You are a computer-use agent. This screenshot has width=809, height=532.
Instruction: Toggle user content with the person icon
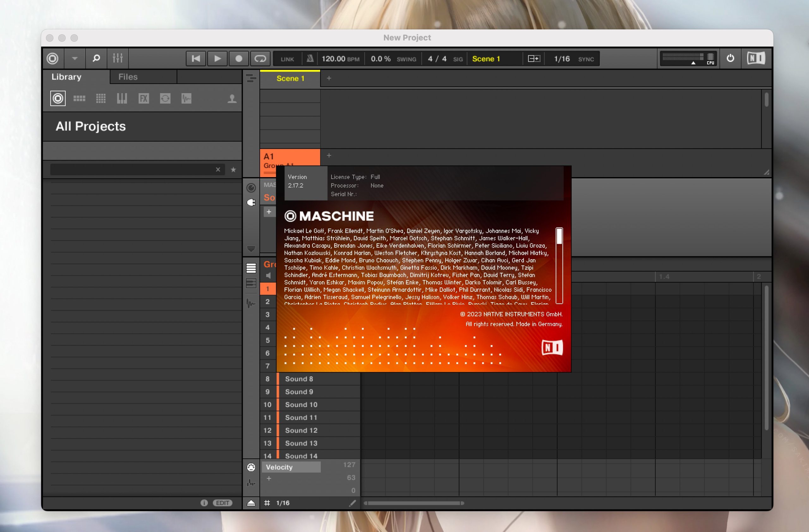[x=232, y=99]
